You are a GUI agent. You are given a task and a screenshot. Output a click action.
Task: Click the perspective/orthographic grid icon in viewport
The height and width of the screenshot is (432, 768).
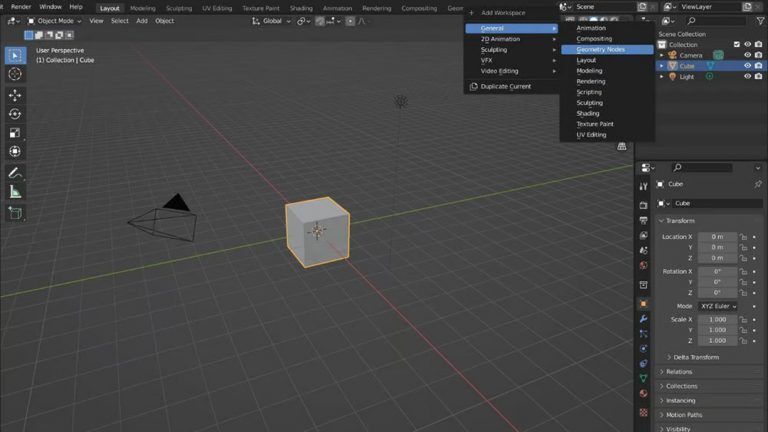tap(622, 146)
